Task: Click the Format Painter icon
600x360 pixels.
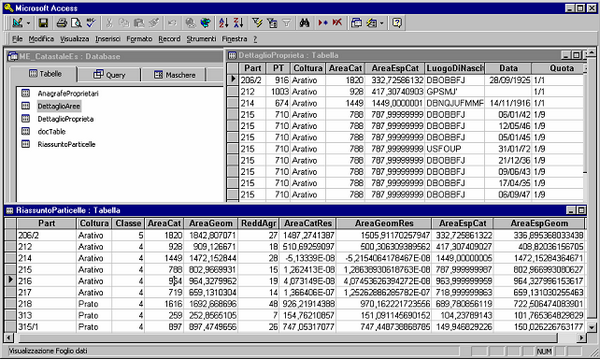Action: click(x=154, y=23)
